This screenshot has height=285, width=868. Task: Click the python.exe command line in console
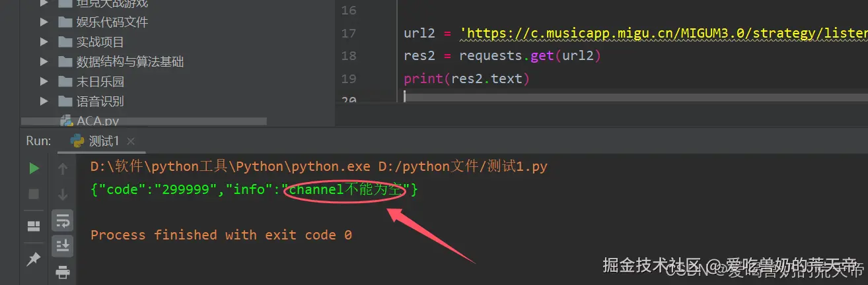(x=319, y=166)
